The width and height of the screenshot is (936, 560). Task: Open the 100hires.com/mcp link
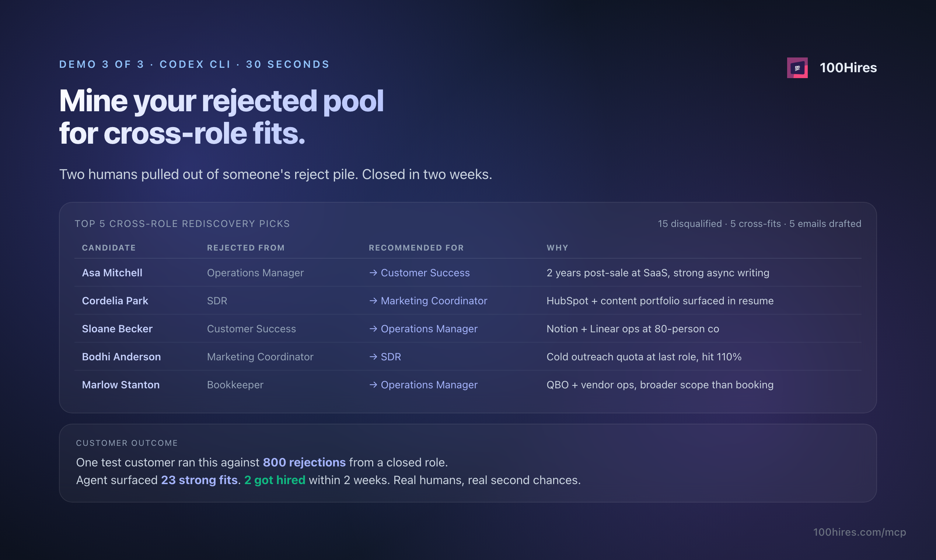(x=859, y=532)
